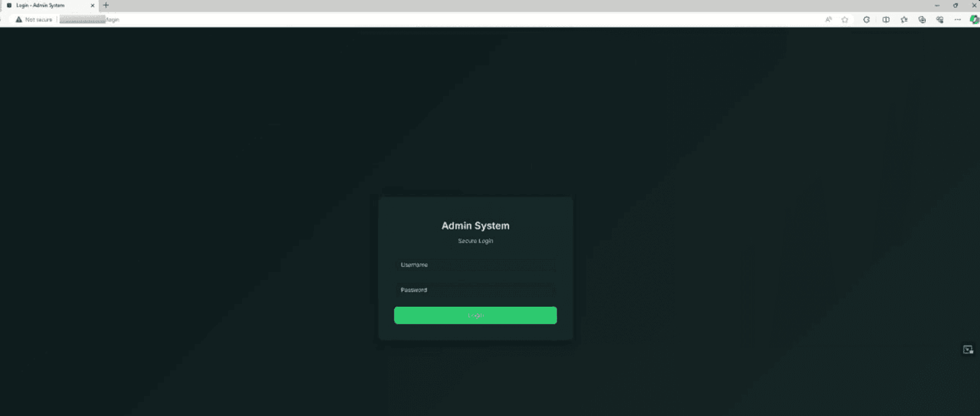Viewport: 980px width, 416px height.
Task: Open the Favorites list icon
Action: pyautogui.click(x=904, y=20)
